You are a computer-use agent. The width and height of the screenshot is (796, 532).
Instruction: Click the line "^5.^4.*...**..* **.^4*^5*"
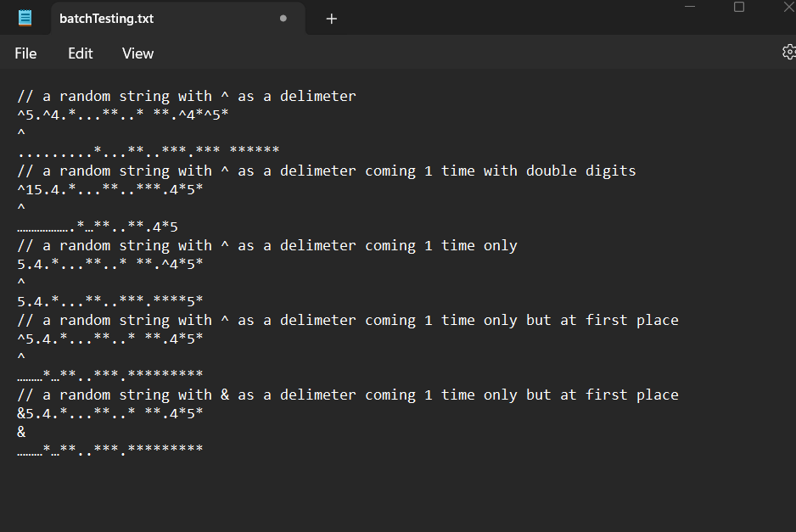123,115
